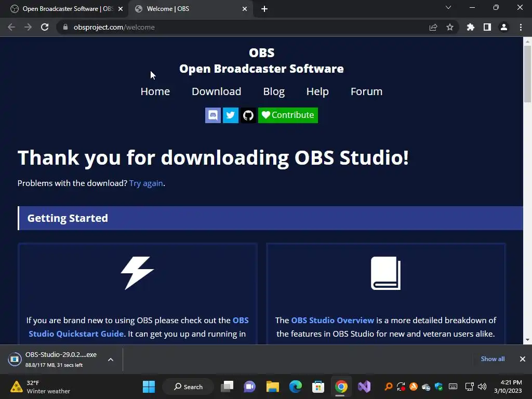Open the volume tray icon
Screen dimensions: 532x399
pos(482,387)
